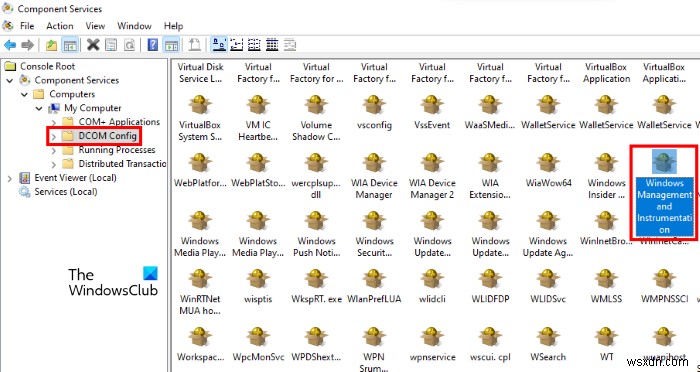The height and width of the screenshot is (372, 700).
Task: Open the Window menu
Action: click(x=134, y=26)
